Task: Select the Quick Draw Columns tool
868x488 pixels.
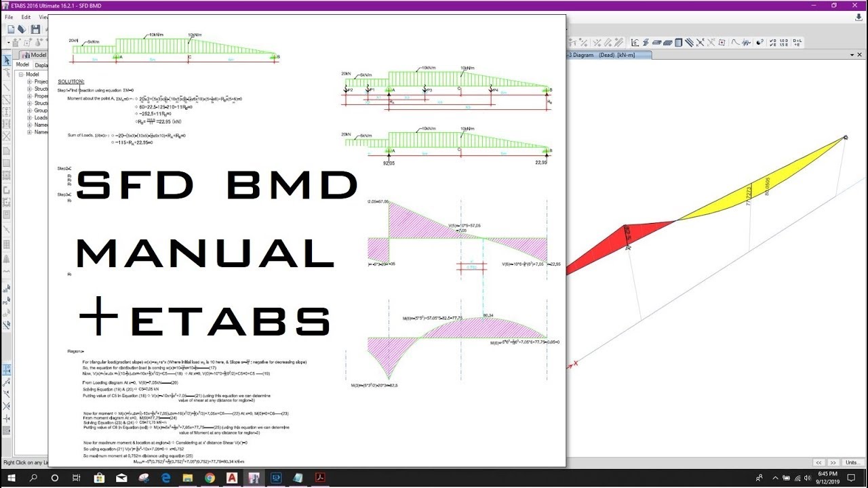Action: (x=7, y=112)
